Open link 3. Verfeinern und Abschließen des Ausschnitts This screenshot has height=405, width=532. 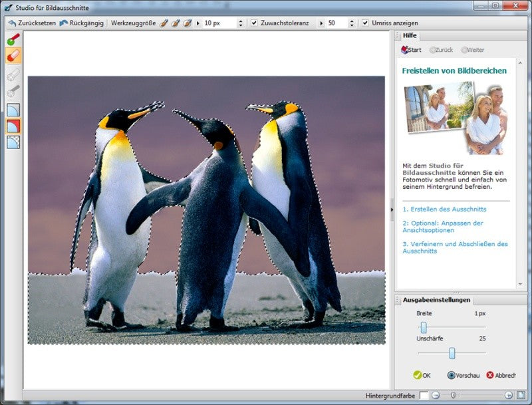click(x=455, y=247)
